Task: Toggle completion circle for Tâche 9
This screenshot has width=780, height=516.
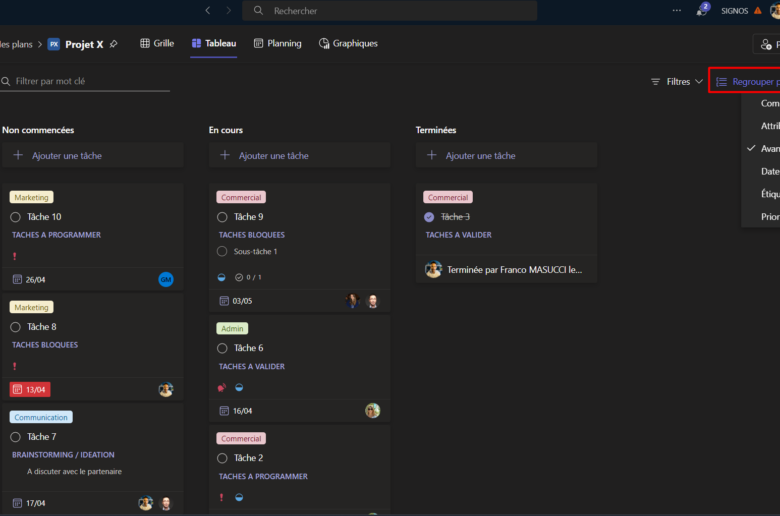Action: click(222, 217)
